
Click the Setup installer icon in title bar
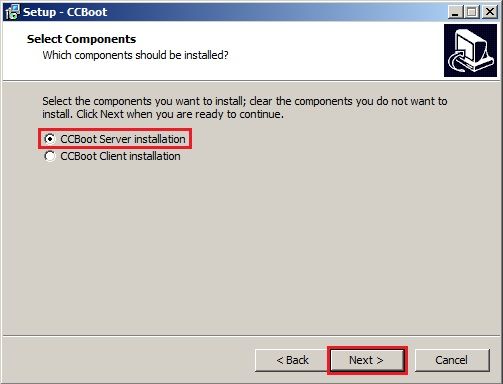[12, 12]
